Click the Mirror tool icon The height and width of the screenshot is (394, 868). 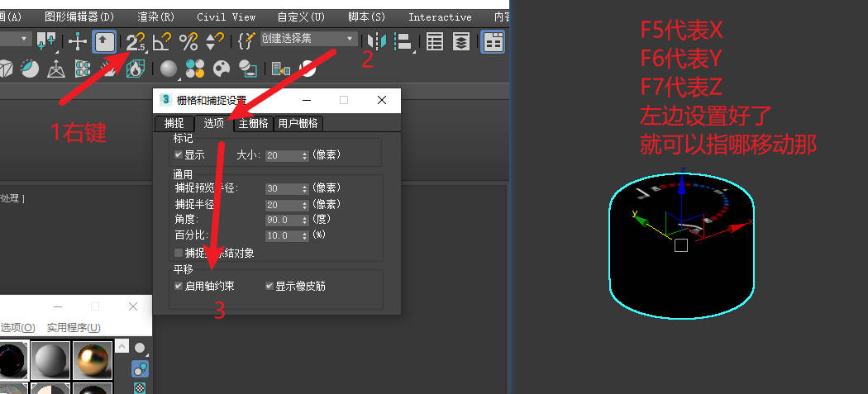coord(376,42)
